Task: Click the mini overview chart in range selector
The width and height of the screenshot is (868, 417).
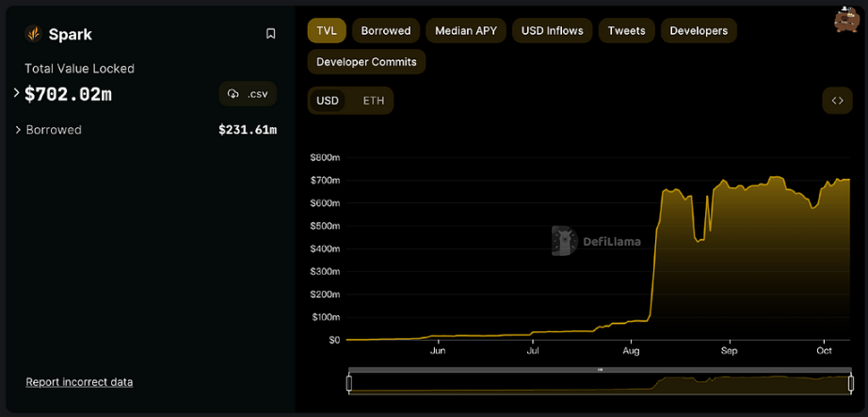Action: tap(600, 384)
